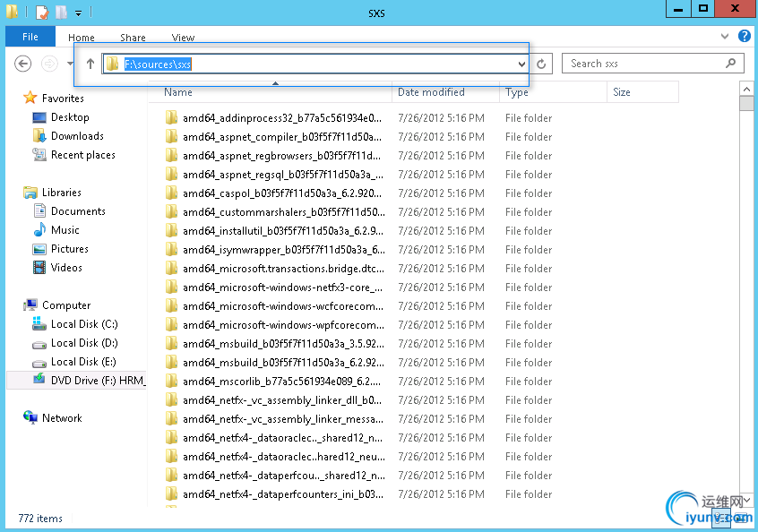Select amd64_microsoft.transactions.bridge.dtc folder
This screenshot has width=758, height=532.
pos(283,268)
